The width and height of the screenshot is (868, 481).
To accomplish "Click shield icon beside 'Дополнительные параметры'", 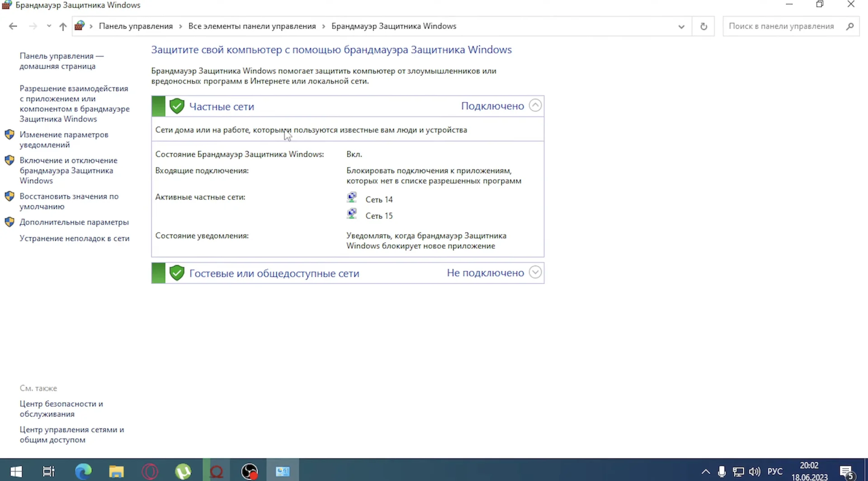I will point(9,222).
